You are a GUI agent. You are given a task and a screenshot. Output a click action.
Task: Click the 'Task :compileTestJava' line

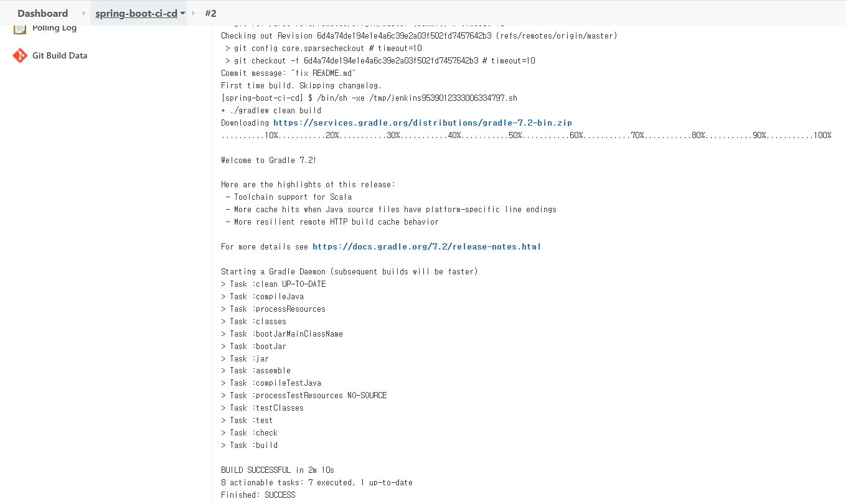tap(271, 383)
